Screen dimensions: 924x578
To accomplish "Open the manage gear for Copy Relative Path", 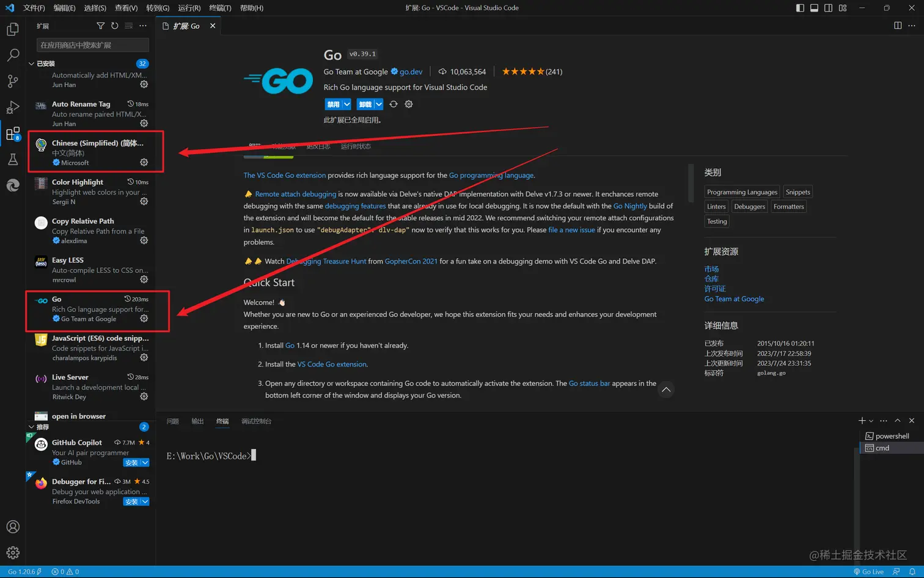I will (x=144, y=240).
